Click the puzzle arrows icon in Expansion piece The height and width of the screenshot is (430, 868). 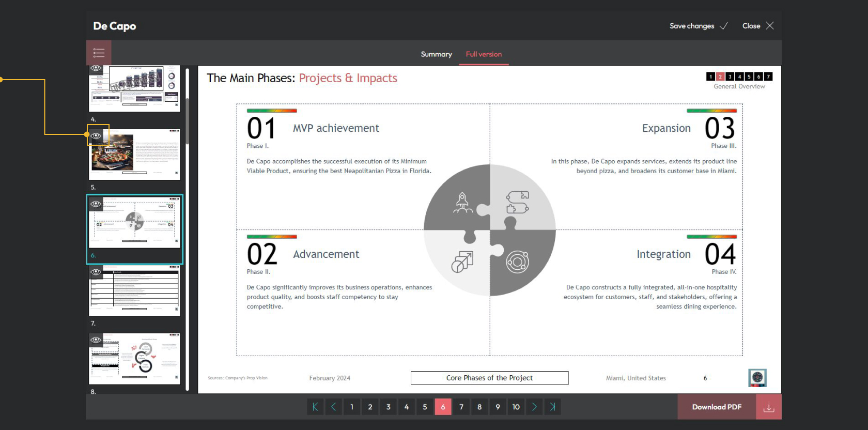point(517,202)
